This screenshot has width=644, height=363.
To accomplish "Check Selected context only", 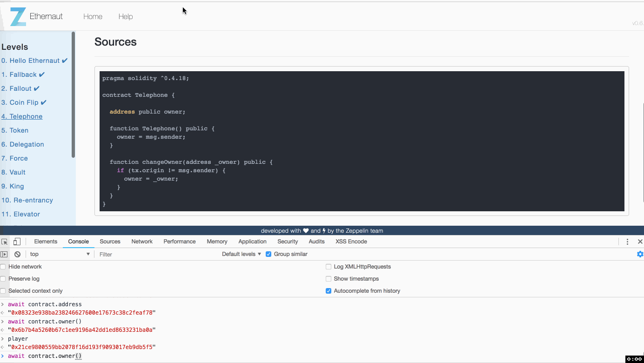I will tap(3, 291).
